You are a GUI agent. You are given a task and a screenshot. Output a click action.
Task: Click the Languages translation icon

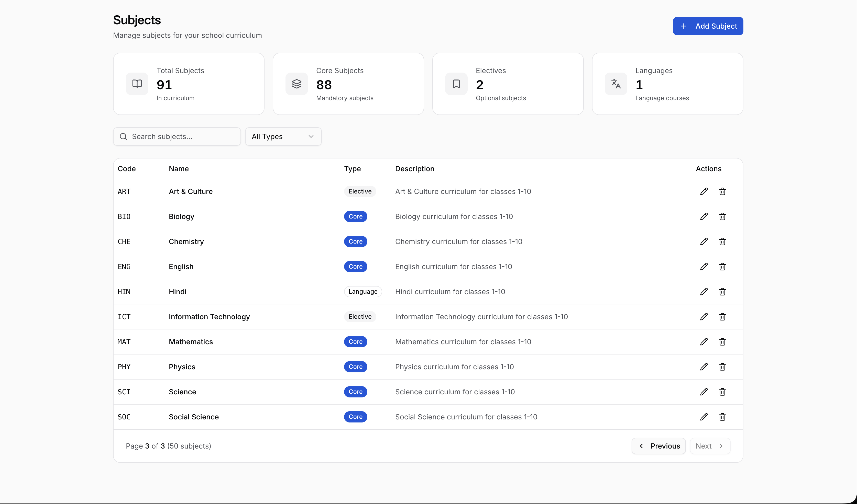(615, 84)
